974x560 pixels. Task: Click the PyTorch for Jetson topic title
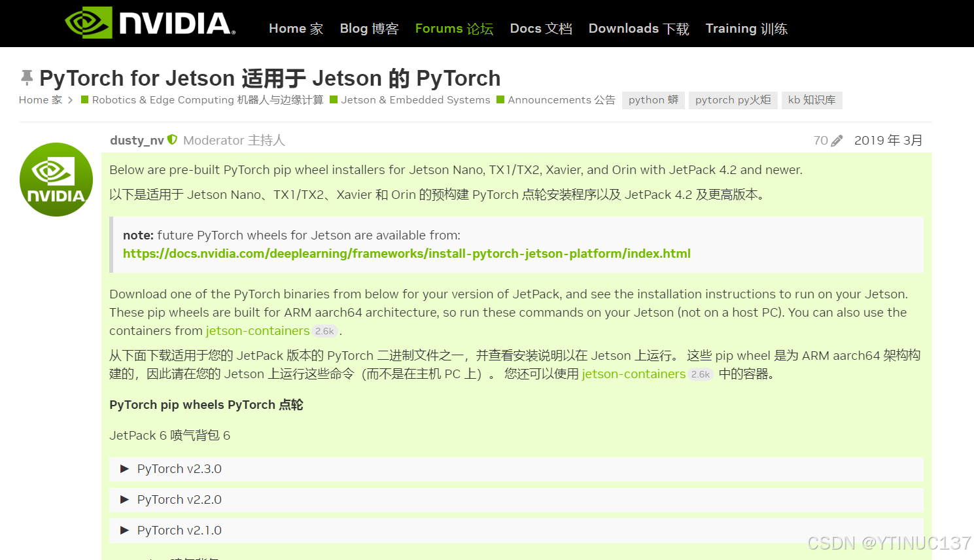click(270, 79)
